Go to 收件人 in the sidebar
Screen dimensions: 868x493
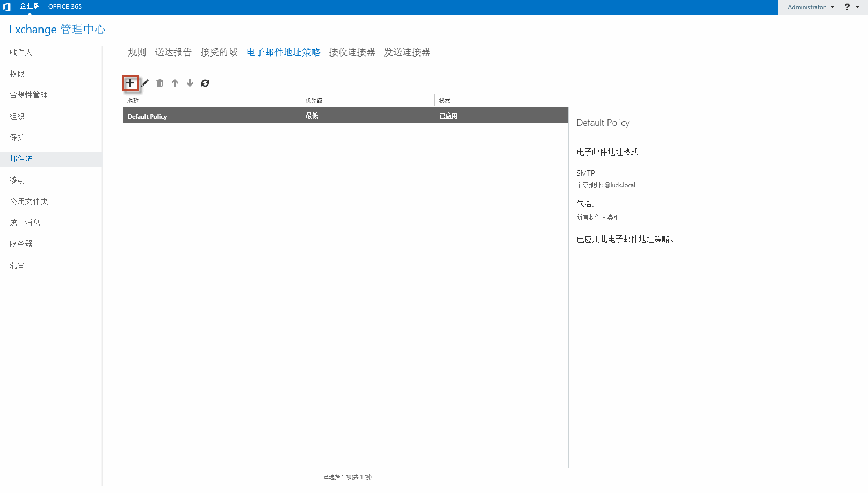pyautogui.click(x=21, y=52)
